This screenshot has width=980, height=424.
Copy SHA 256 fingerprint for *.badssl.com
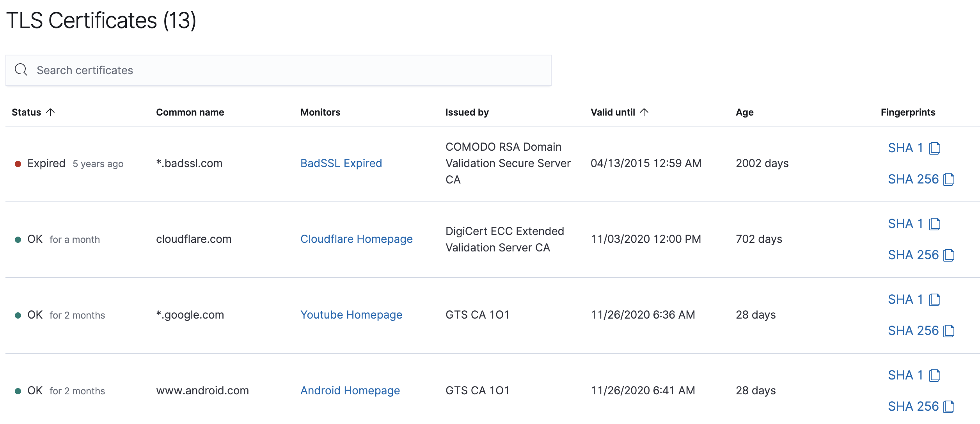pos(949,179)
